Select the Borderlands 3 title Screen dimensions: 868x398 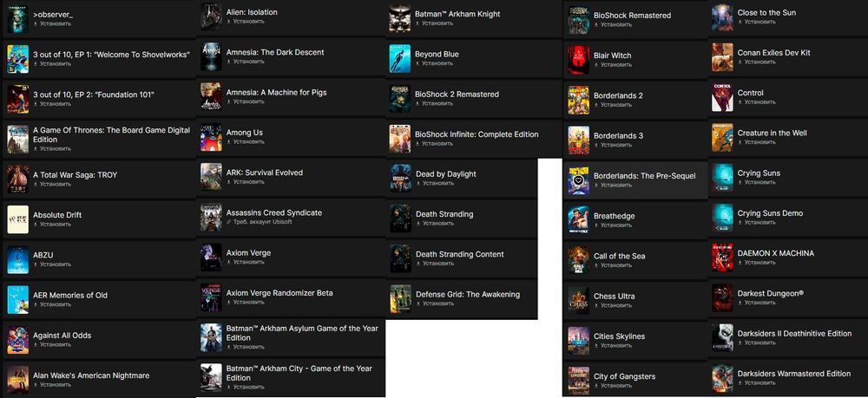(618, 136)
